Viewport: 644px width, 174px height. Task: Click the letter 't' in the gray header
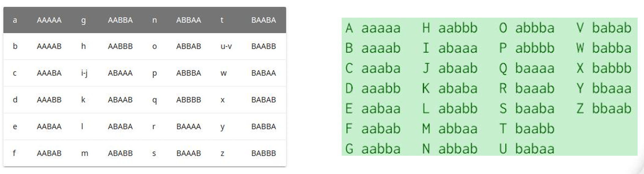pyautogui.click(x=222, y=20)
